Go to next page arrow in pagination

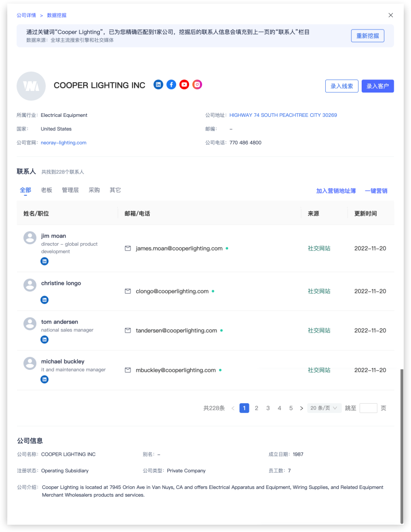(301, 408)
